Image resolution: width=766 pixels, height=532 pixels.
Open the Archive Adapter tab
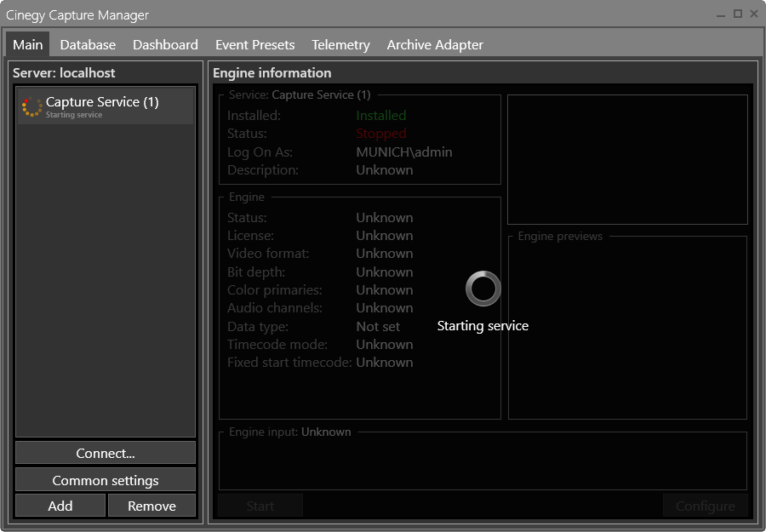[435, 44]
